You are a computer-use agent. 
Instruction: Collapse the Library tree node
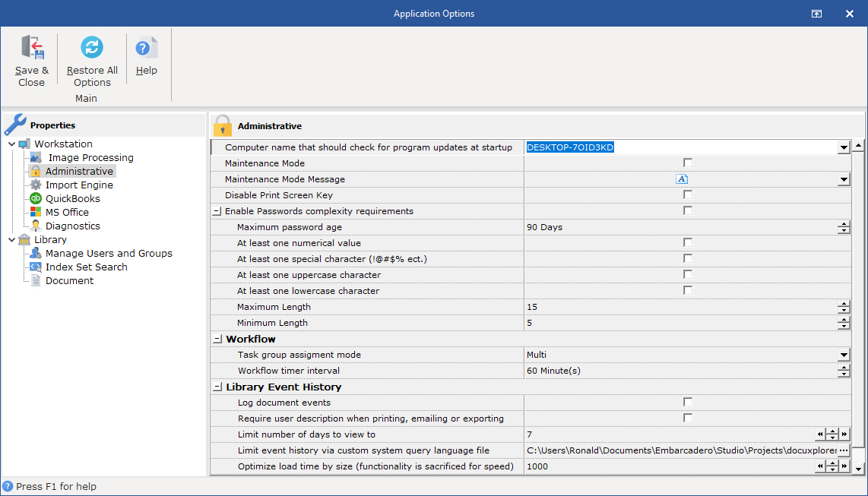(x=11, y=239)
